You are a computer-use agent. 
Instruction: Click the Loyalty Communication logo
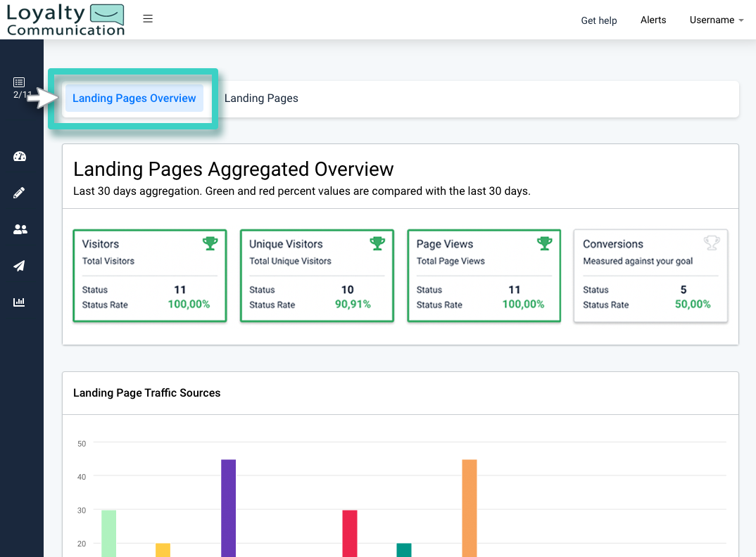point(65,19)
